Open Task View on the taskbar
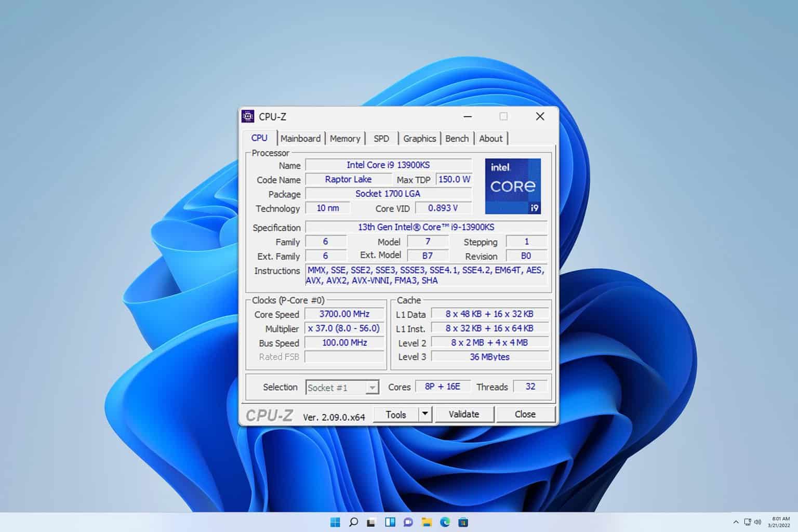Image resolution: width=798 pixels, height=532 pixels. pos(371,522)
